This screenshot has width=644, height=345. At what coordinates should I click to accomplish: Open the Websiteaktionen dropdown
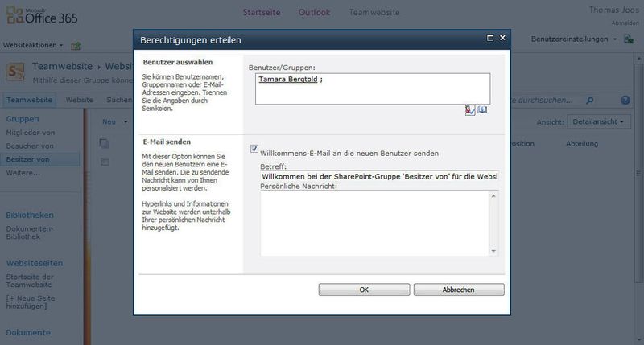33,45
